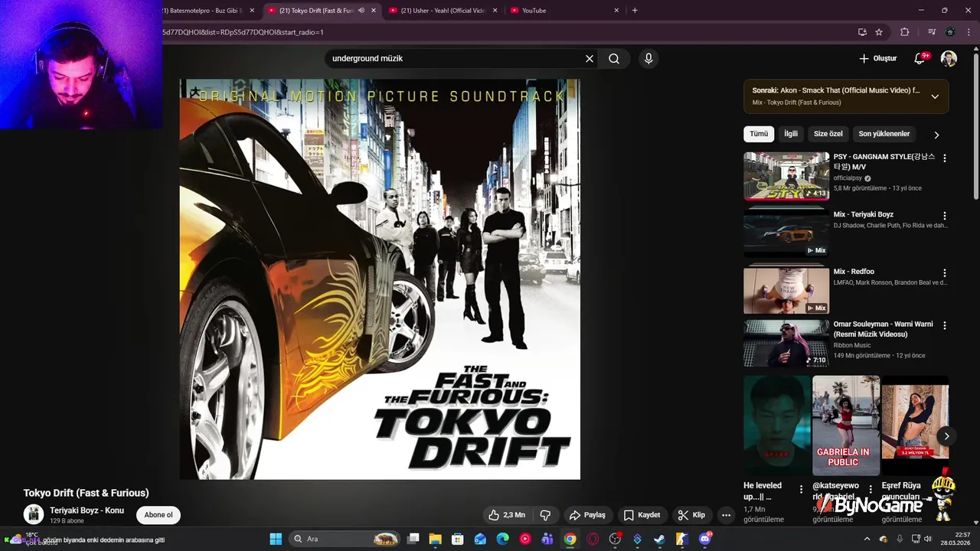This screenshot has width=980, height=551.
Task: Bookmark this page with the star icon
Action: [x=879, y=32]
